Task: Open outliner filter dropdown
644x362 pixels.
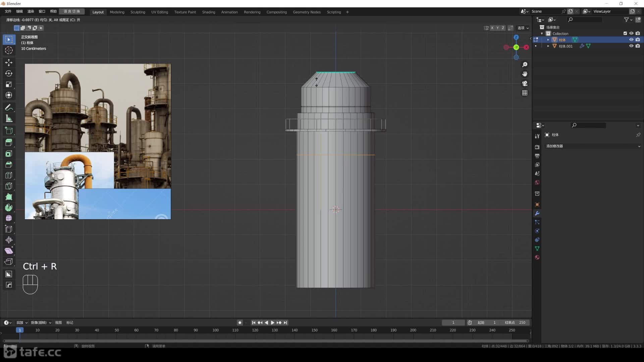Action: pyautogui.click(x=628, y=20)
